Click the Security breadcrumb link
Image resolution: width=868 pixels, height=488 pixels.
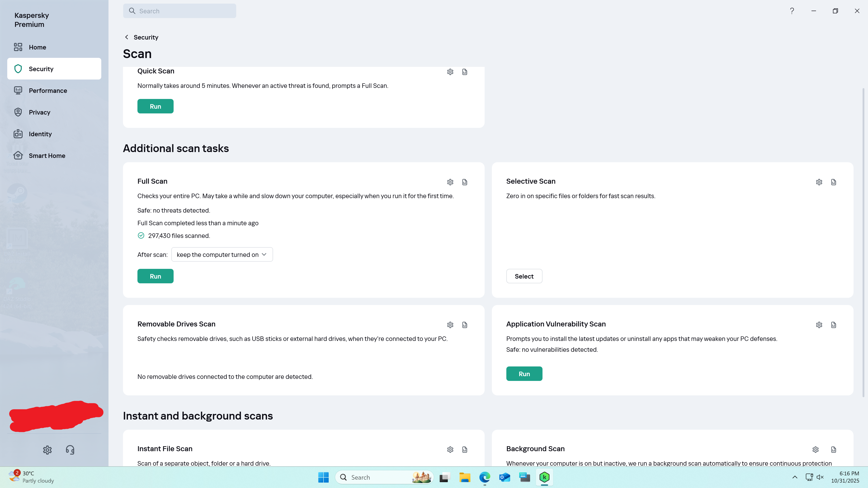[146, 37]
